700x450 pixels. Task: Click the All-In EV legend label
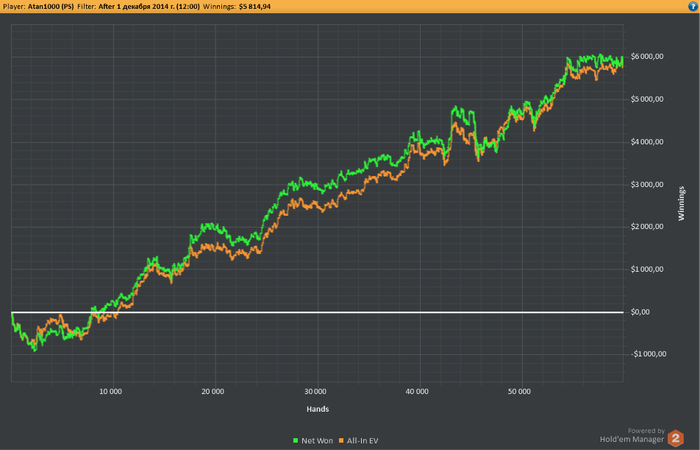click(x=362, y=441)
